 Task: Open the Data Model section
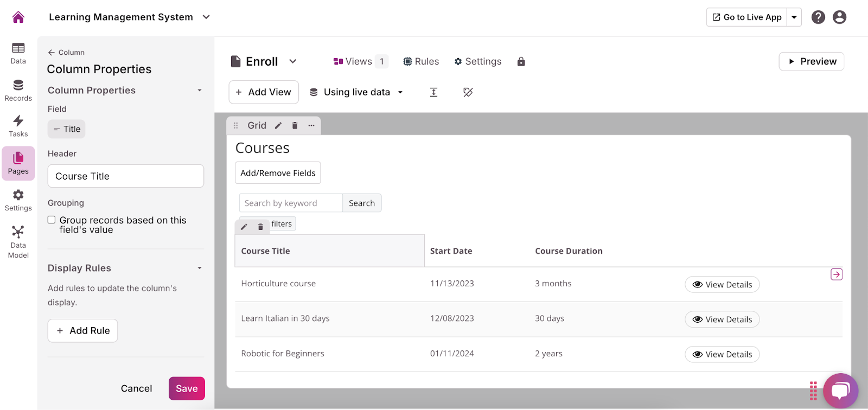pyautogui.click(x=18, y=242)
